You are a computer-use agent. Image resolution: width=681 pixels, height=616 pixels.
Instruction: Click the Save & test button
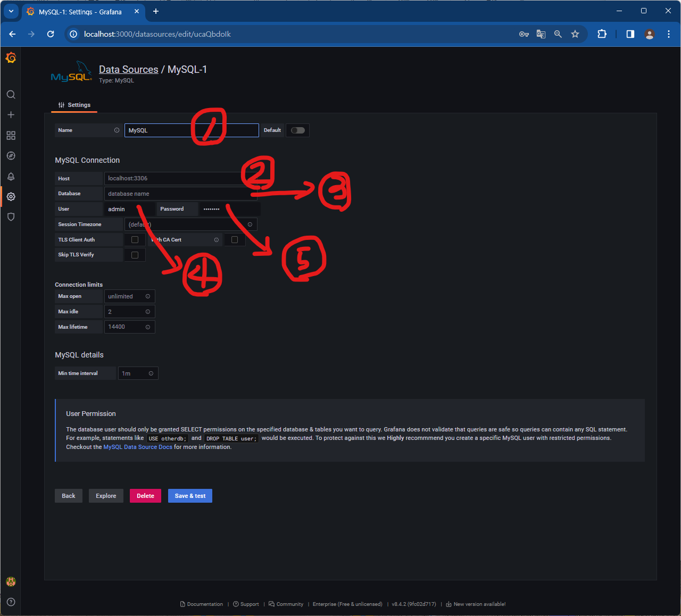pyautogui.click(x=190, y=496)
